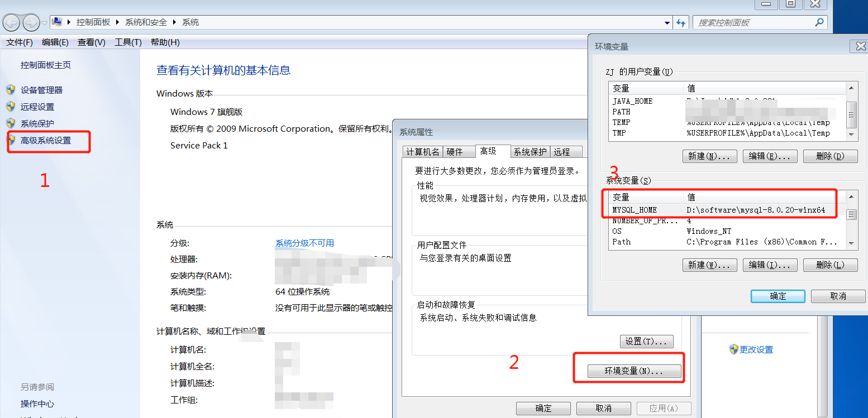Click down arrow of user variables scrollbar
This screenshot has width=868, height=418.
pos(851,133)
